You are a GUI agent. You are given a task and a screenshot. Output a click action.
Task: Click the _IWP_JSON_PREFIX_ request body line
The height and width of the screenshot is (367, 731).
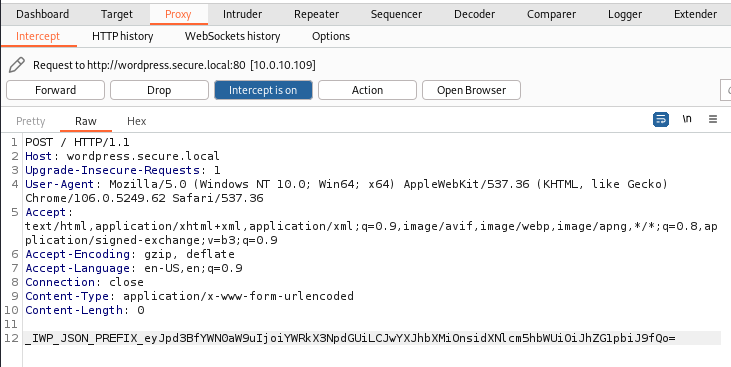(x=350, y=338)
